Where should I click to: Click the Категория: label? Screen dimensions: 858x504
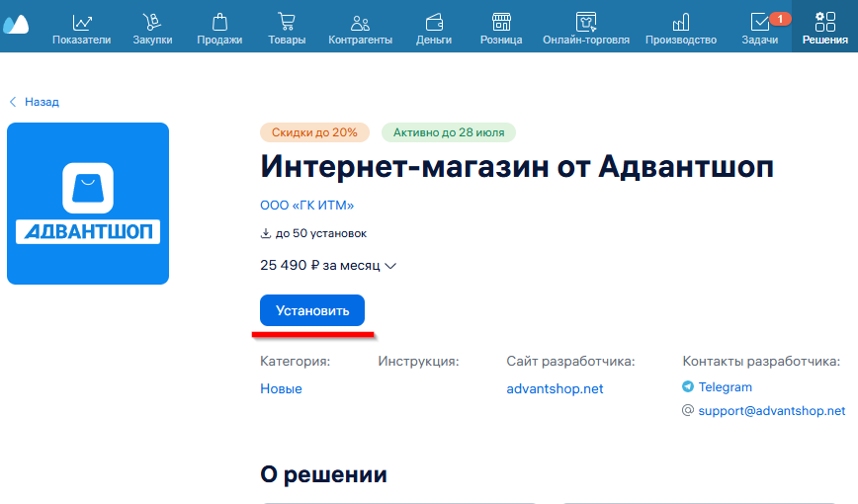(295, 361)
